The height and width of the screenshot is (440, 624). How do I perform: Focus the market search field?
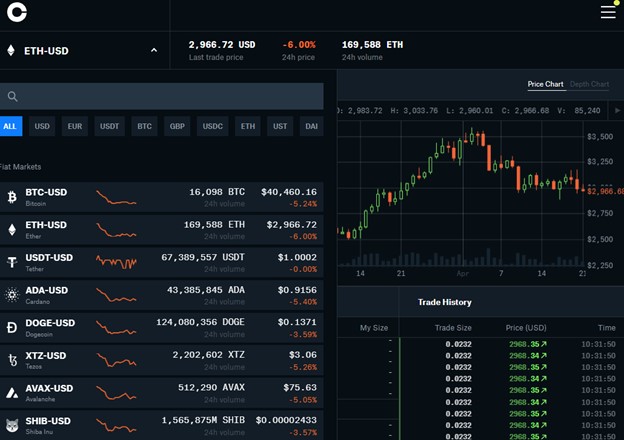pyautogui.click(x=162, y=96)
